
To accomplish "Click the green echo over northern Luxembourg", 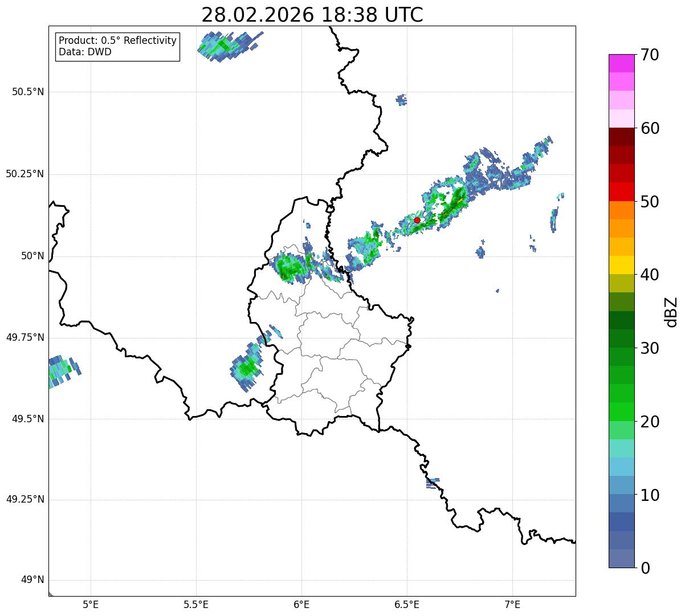I will point(292,267).
